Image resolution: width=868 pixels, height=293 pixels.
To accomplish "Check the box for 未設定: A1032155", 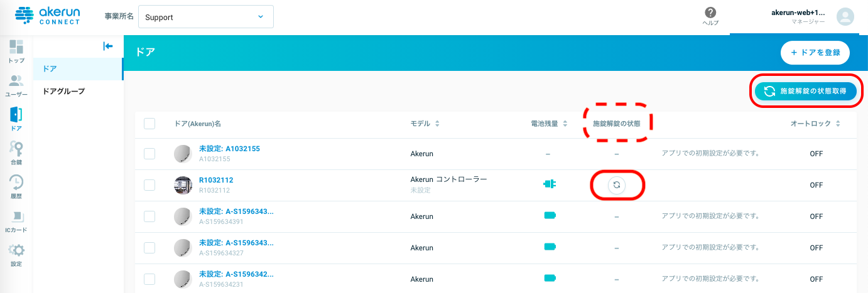I will [x=149, y=154].
